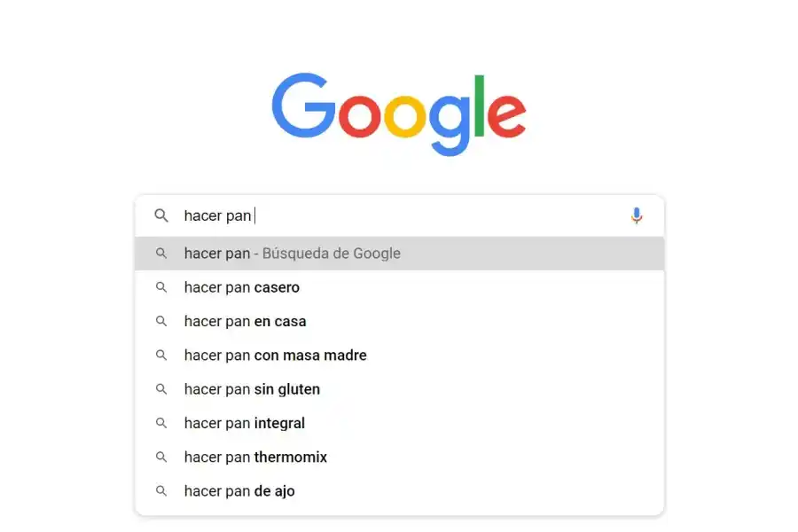Pick the 'hacer pan thermomix' suggestion
Screen dimensions: 798x532
(256, 457)
